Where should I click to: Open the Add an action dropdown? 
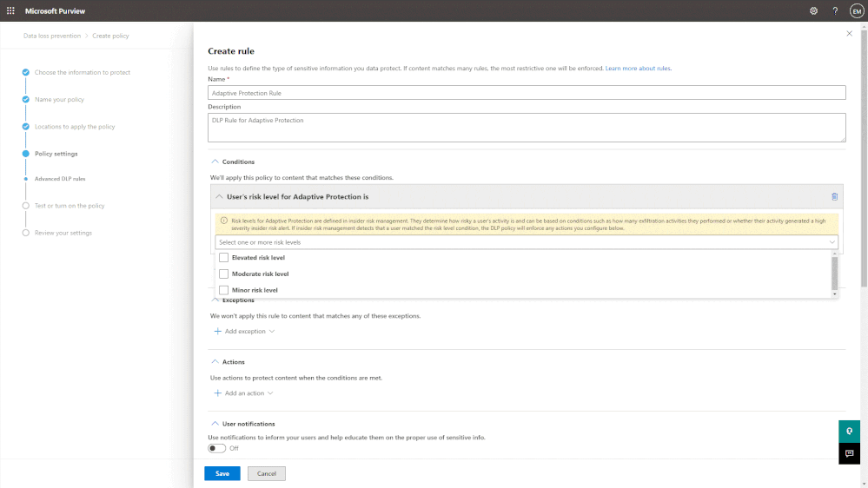click(x=243, y=393)
